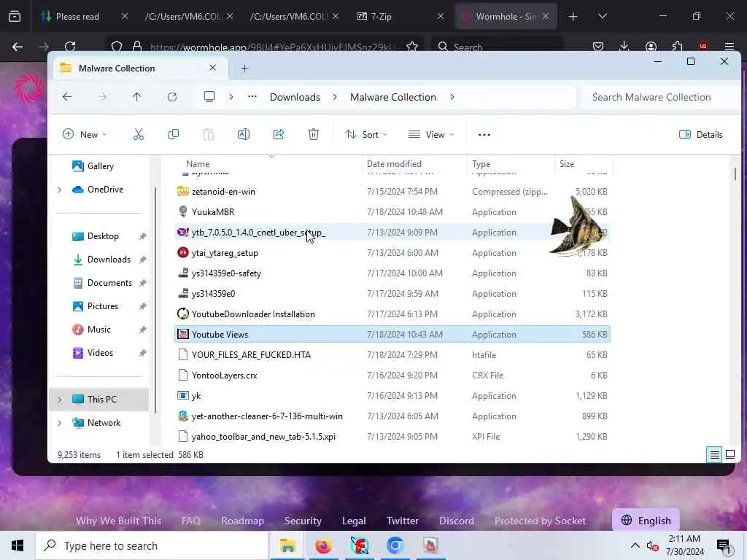
Task: Select Downloads in the breadcrumb path
Action: (295, 97)
